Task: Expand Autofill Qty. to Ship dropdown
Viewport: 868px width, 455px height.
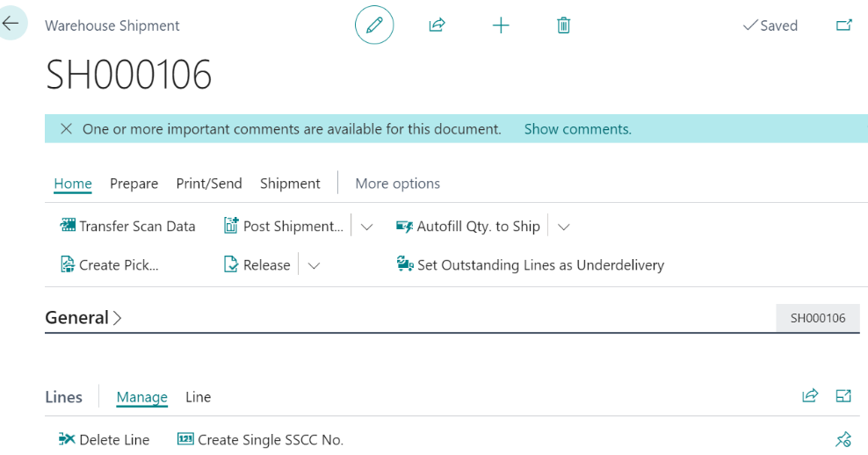Action: click(x=564, y=227)
